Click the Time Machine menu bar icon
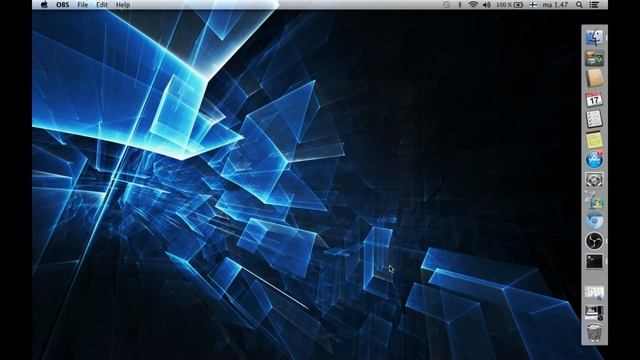 [x=447, y=5]
